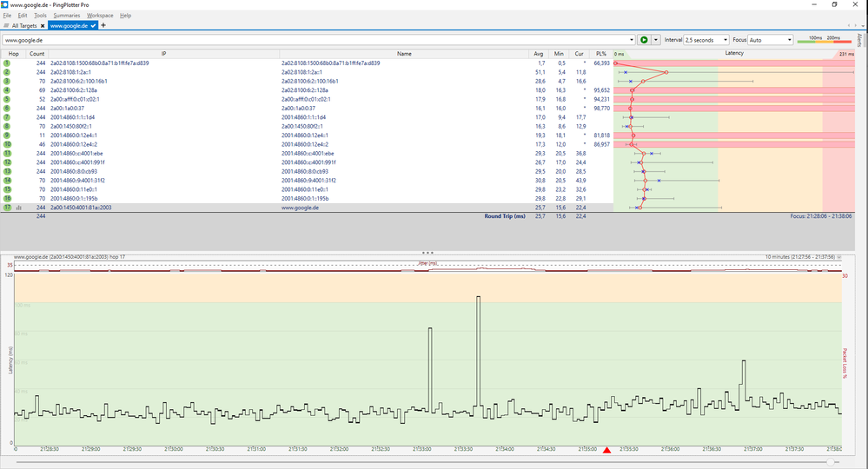Viewport: 868px width, 469px height.
Task: Click the hop 11 green circle icon
Action: 7,153
